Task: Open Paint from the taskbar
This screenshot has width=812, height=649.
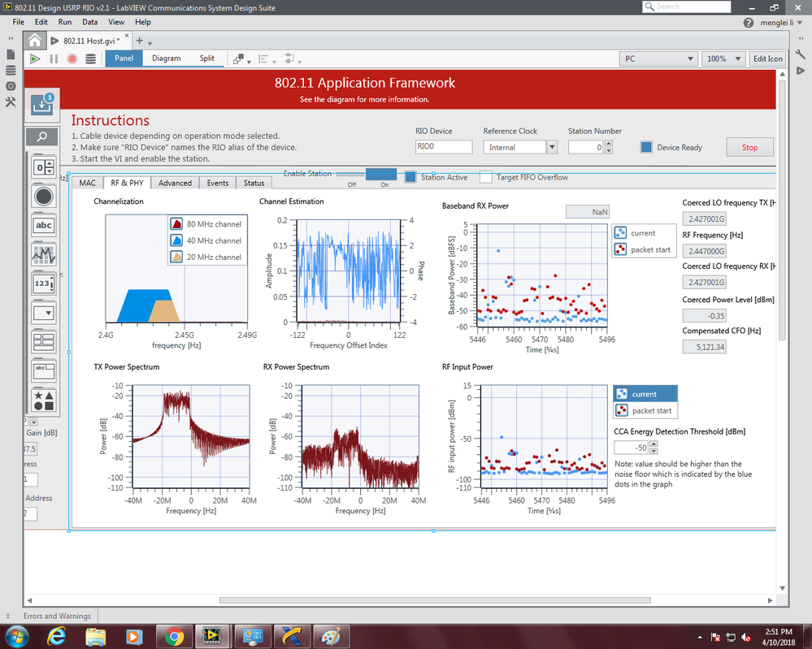Action: [331, 636]
